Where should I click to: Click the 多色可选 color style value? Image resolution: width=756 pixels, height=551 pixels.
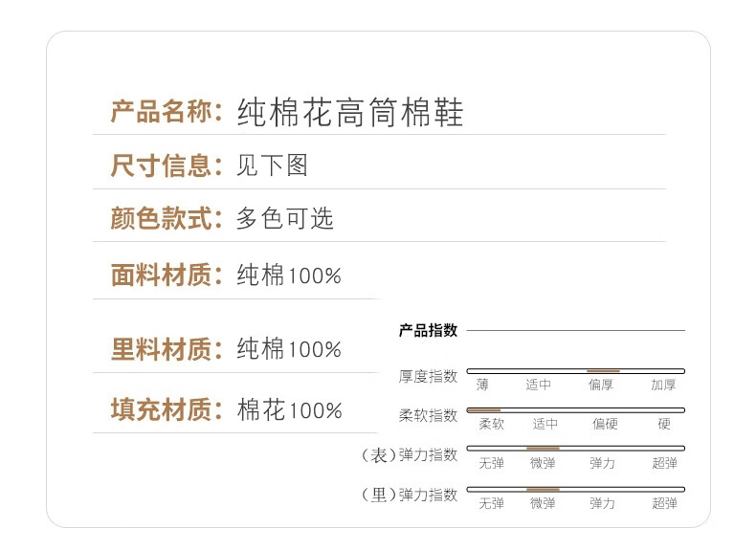tap(285, 218)
